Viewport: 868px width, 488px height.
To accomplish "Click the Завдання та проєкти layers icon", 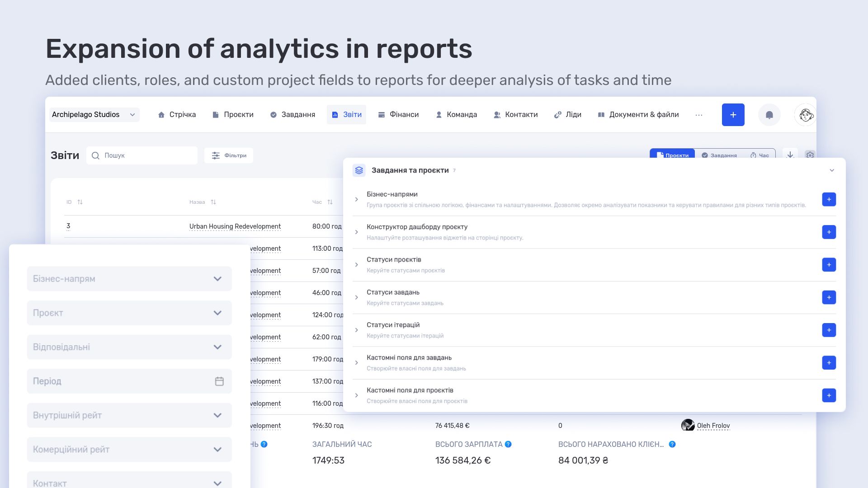I will point(359,170).
